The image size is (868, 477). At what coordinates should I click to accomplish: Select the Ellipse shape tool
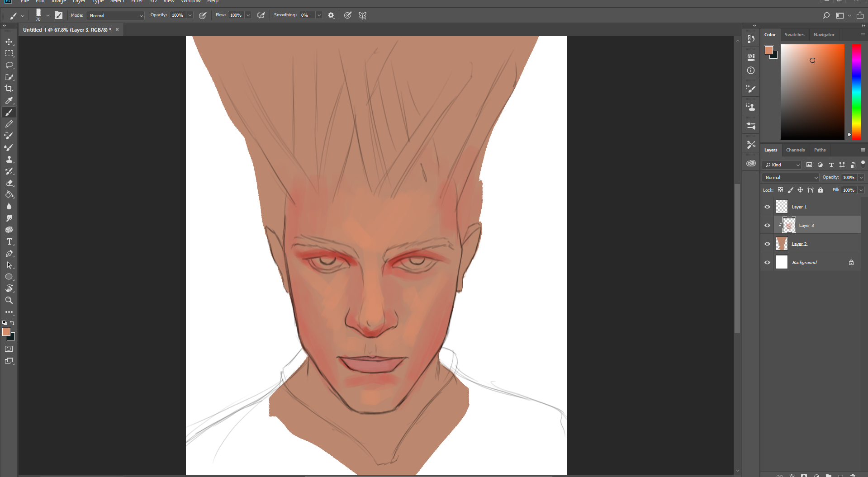click(9, 277)
